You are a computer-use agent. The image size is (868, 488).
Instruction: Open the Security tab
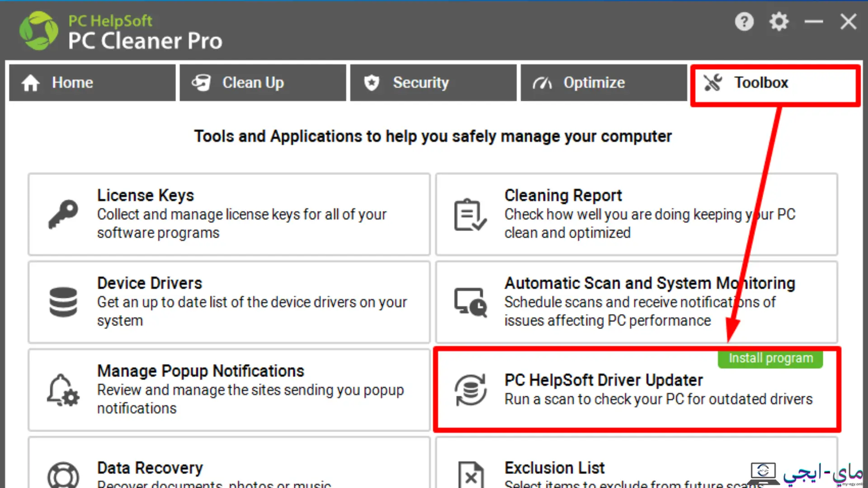(433, 83)
